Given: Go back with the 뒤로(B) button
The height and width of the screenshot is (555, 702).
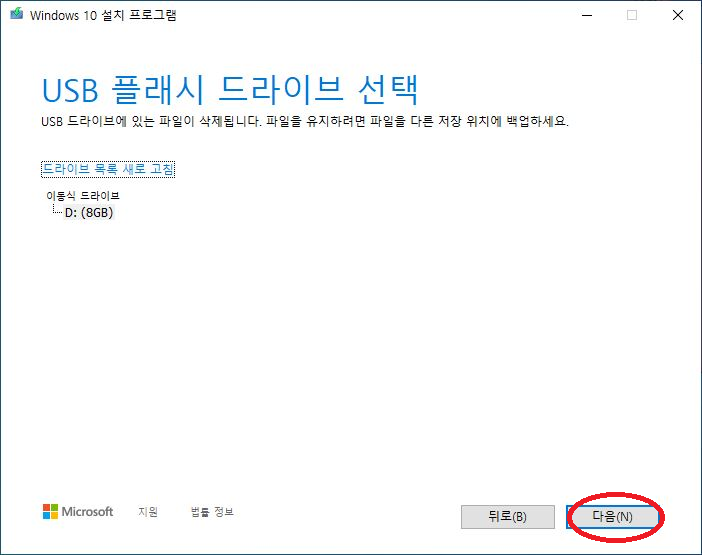Looking at the screenshot, I should pos(508,517).
